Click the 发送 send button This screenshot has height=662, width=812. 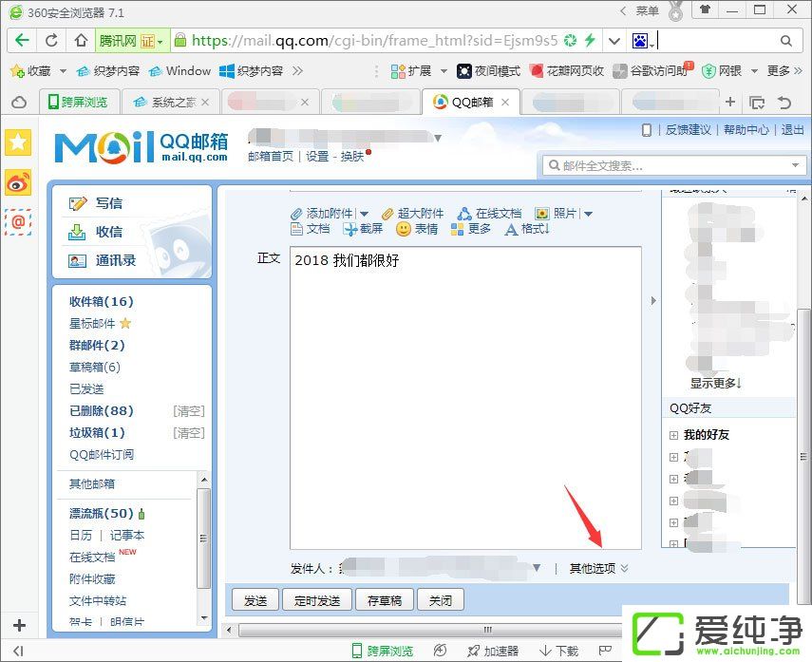255,599
